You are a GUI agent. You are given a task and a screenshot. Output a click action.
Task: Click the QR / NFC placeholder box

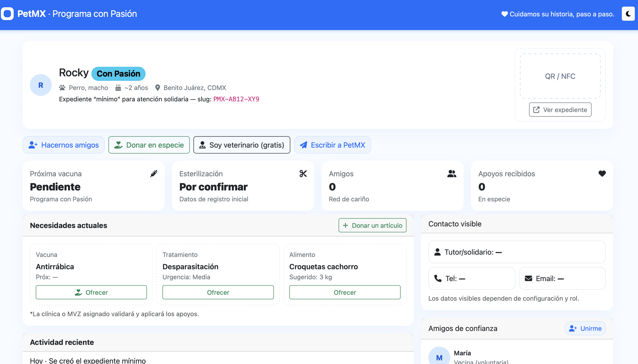[x=560, y=76]
